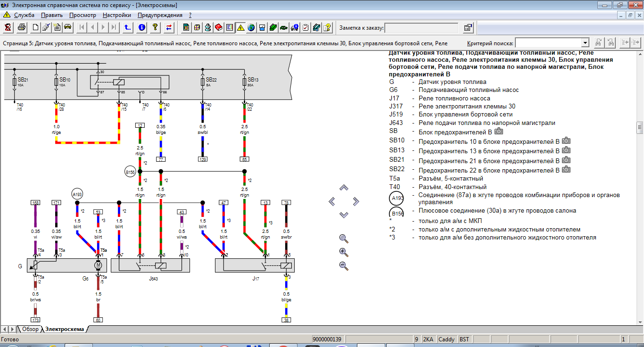Click the yellow question mark help icon
The width and height of the screenshot is (644, 347).
pyautogui.click(x=155, y=27)
